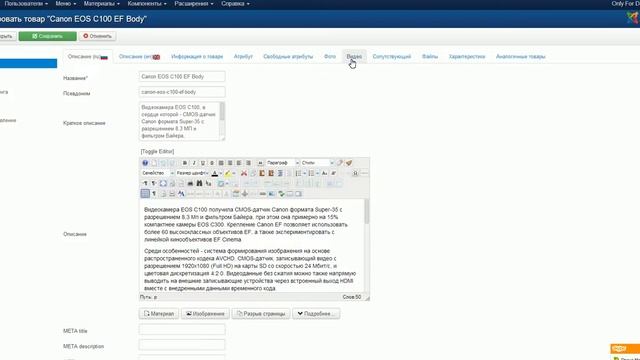Click the new document icon in editor

pyautogui.click(x=154, y=163)
